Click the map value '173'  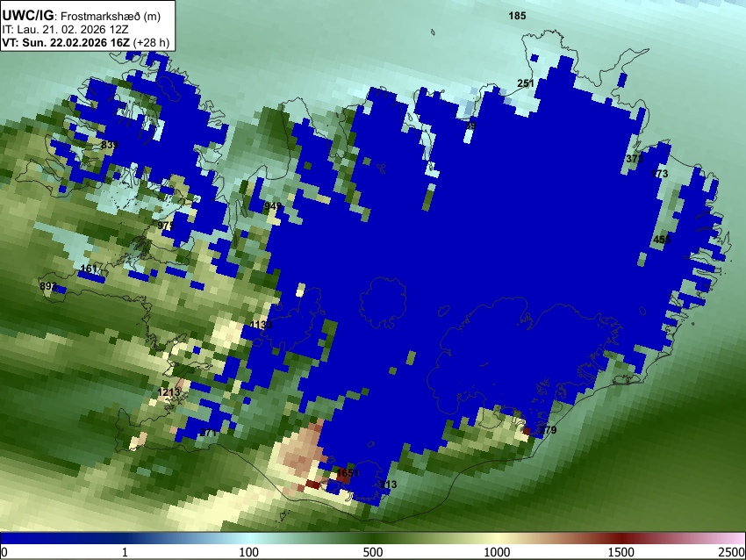(x=659, y=174)
